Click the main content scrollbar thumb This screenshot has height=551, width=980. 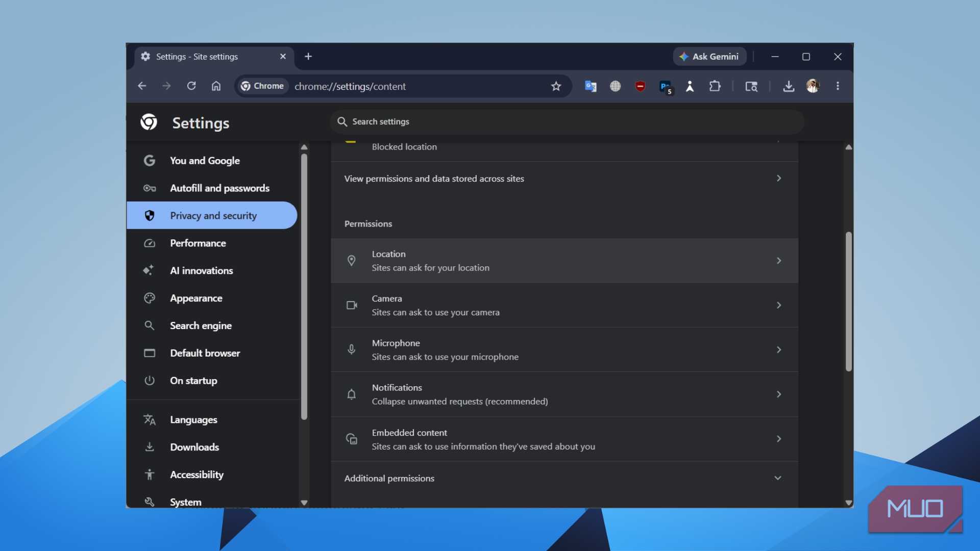pyautogui.click(x=848, y=302)
